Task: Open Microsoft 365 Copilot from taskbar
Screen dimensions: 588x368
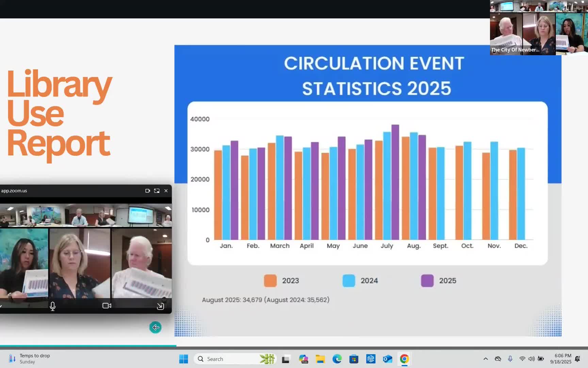Action: [x=303, y=359]
